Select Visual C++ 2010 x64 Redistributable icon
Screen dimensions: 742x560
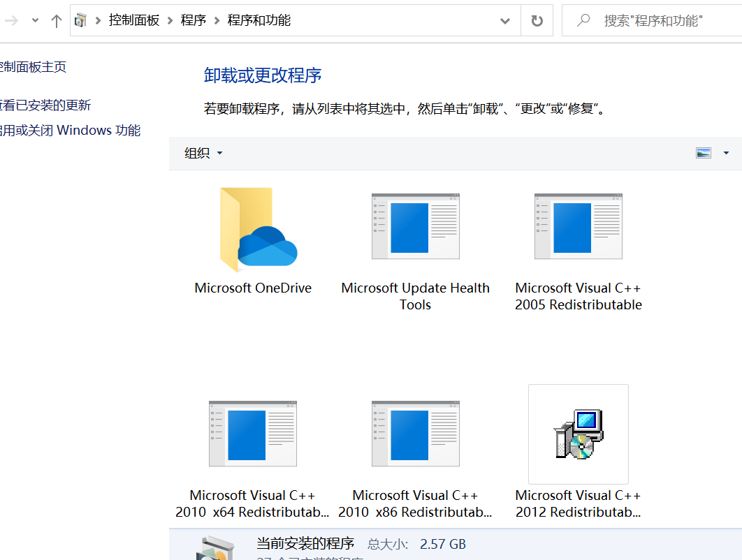253,434
